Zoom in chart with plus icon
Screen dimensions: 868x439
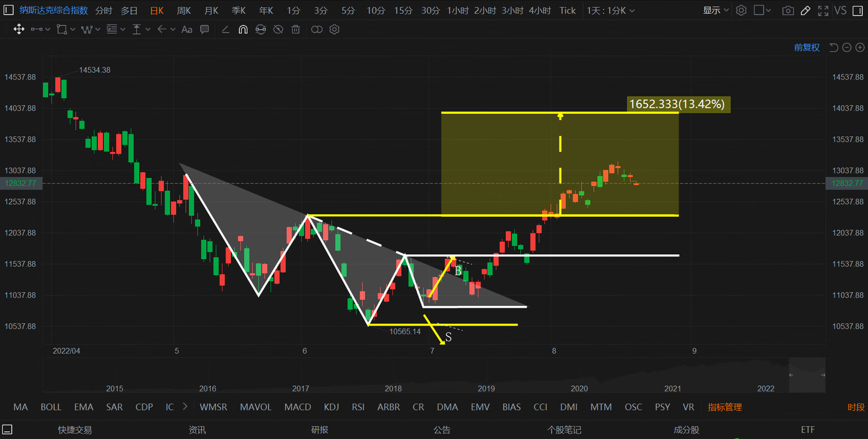point(860,48)
